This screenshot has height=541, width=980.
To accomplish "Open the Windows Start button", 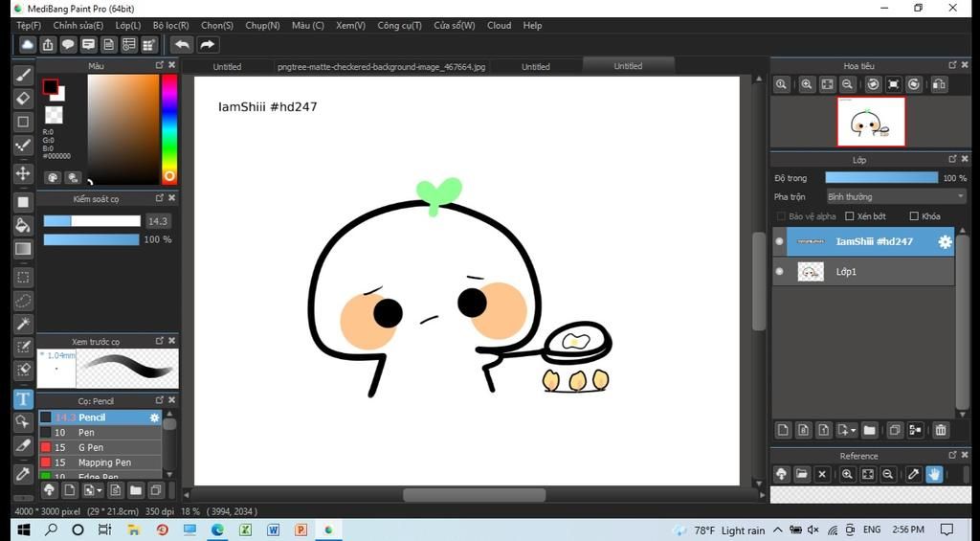I will pos(23,530).
